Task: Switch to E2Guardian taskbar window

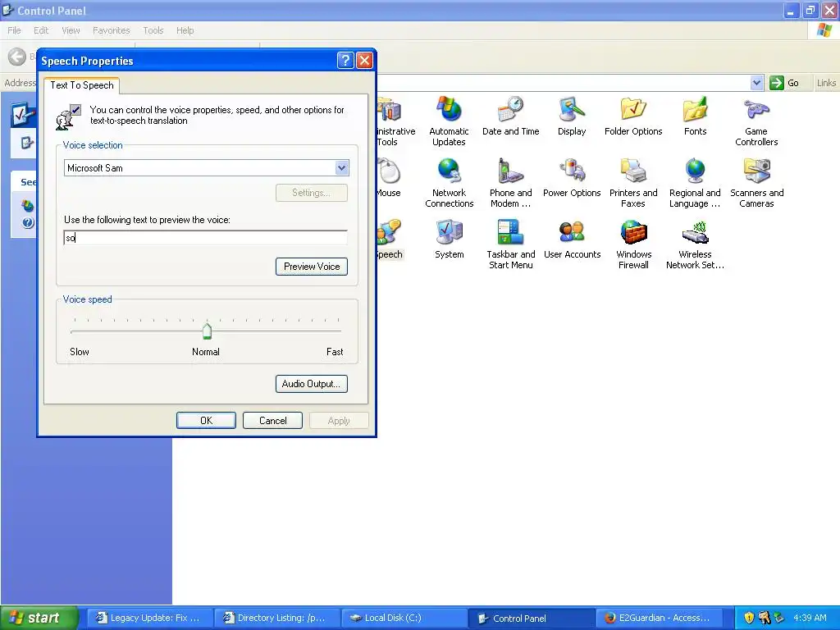Action: (659, 618)
